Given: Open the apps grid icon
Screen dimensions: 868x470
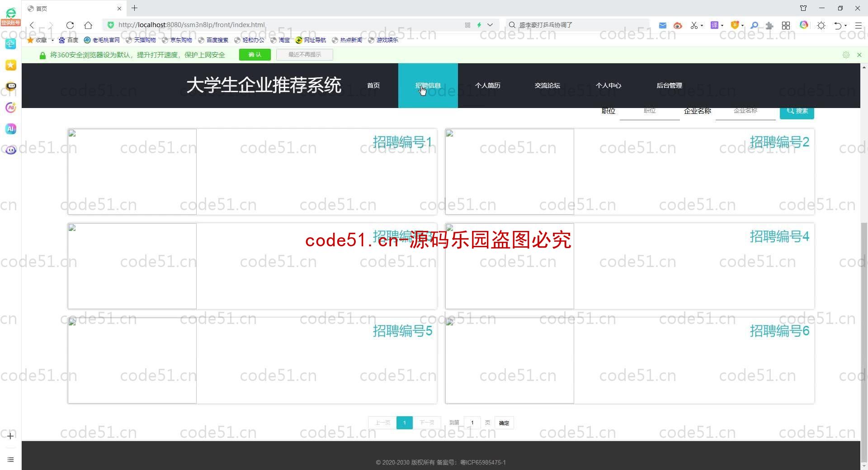Looking at the screenshot, I should 786,25.
